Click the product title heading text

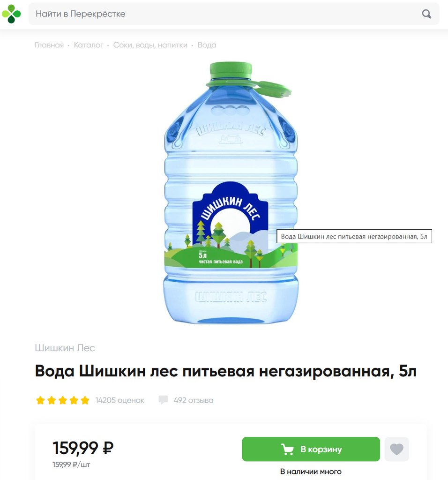(x=225, y=371)
